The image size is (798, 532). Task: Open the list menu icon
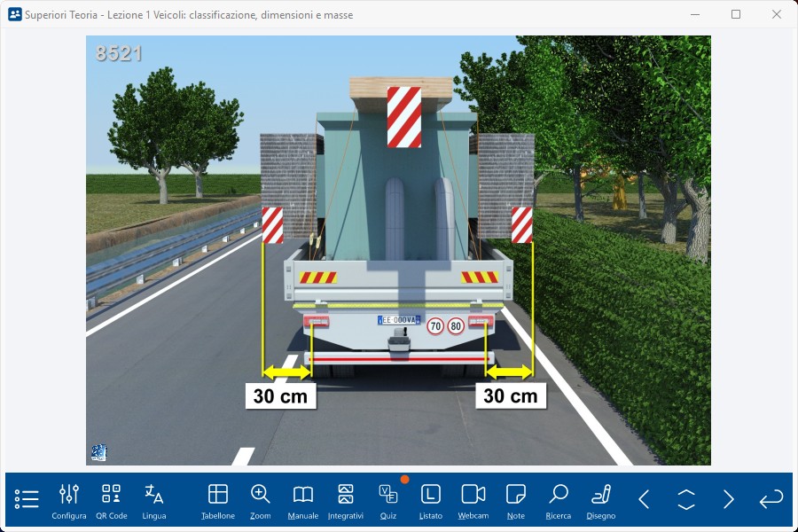pyautogui.click(x=27, y=499)
